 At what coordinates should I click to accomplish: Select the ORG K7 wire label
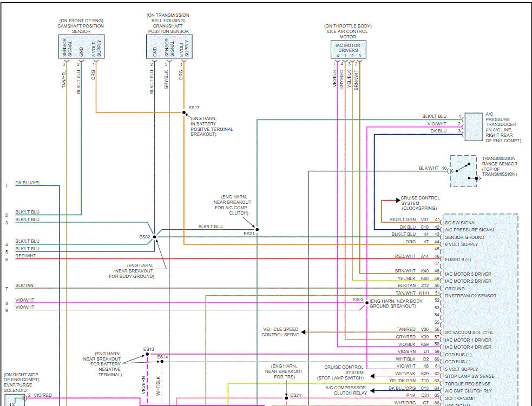tap(418, 242)
